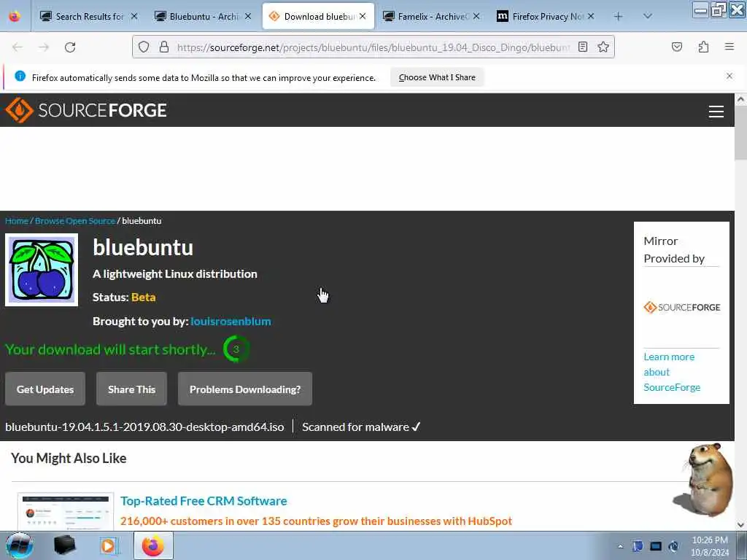The image size is (747, 560).
Task: Switch to the Search Results tab
Action: [x=88, y=16]
